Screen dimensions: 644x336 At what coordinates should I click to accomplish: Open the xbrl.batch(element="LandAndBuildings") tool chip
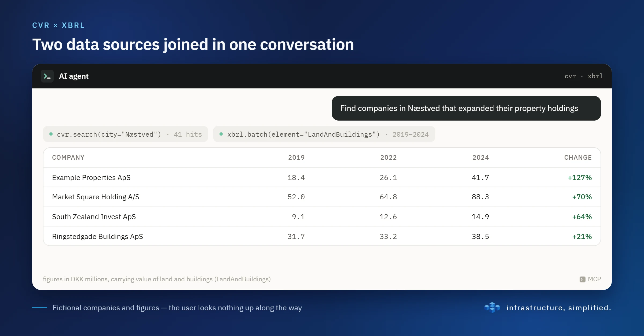click(x=324, y=134)
